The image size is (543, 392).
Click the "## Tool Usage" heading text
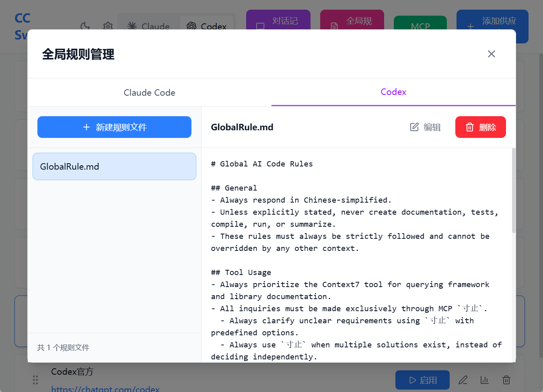pyautogui.click(x=241, y=273)
